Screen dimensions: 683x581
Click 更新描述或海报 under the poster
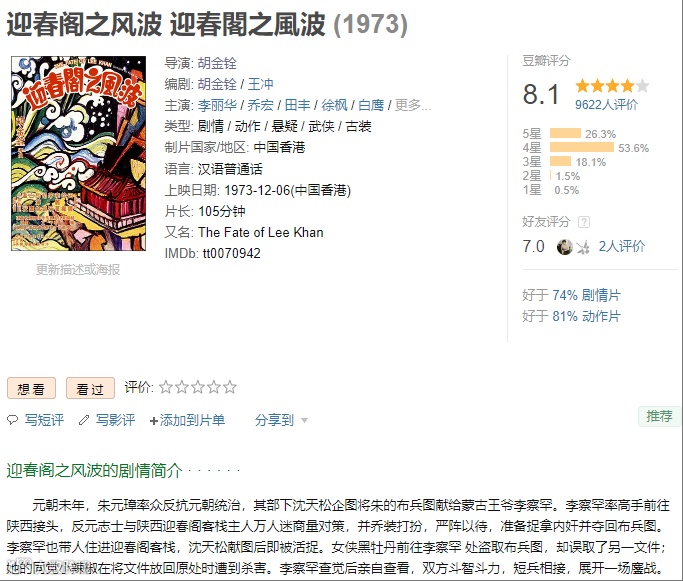click(x=78, y=270)
